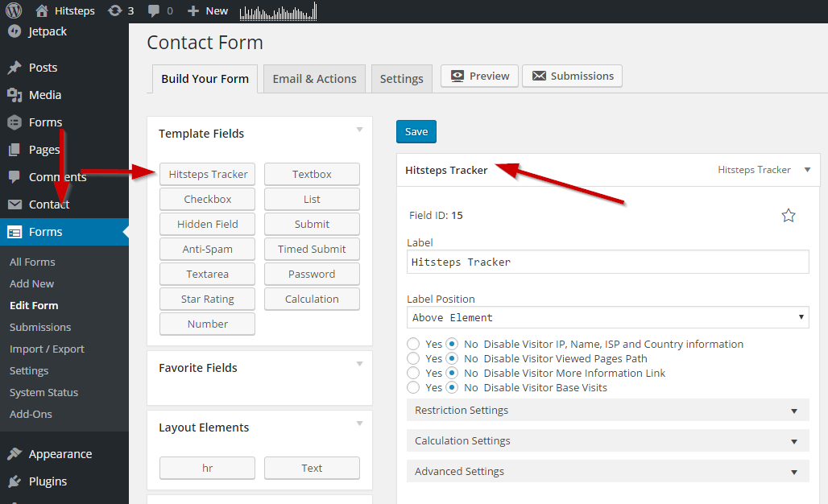Collapse the Template Fields panel

coord(359,130)
